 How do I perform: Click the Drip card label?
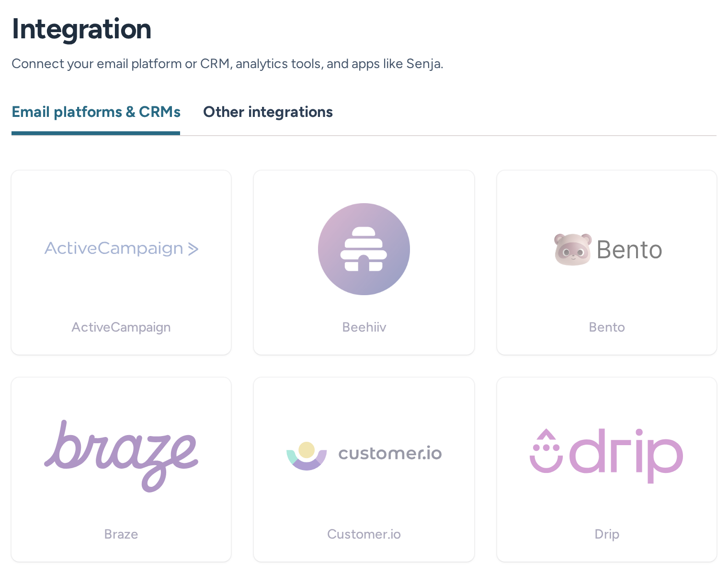pos(607,534)
